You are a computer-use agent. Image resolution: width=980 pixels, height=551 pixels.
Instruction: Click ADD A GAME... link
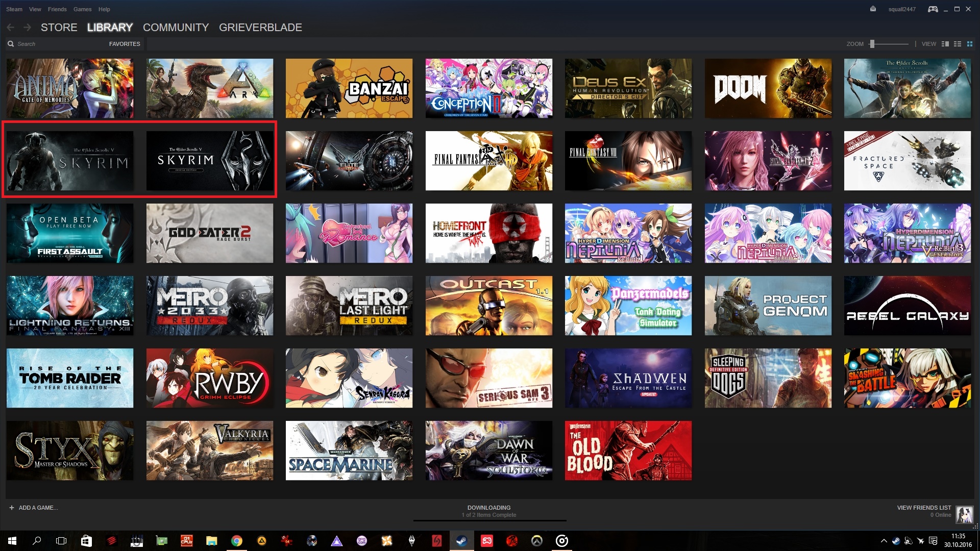pos(38,508)
